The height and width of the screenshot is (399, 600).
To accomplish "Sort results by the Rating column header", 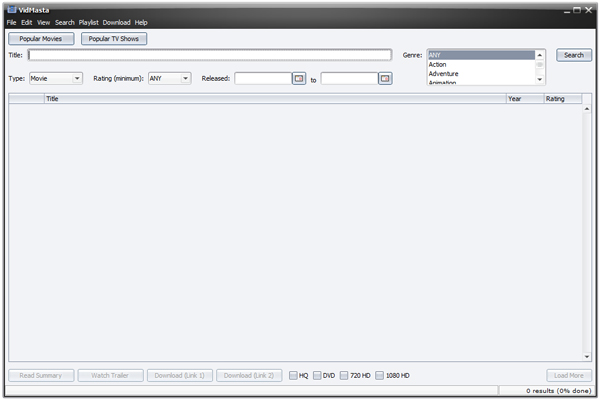I will coord(562,99).
